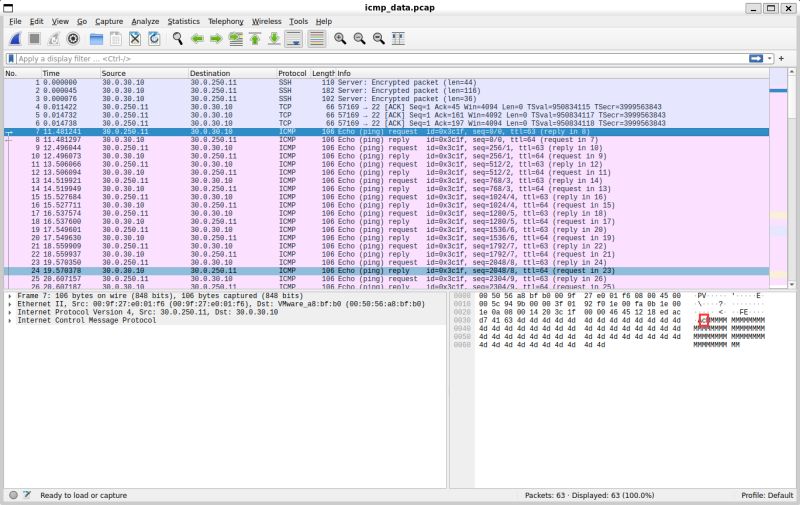
Task: Open the Telephony menu
Action: coord(226,21)
